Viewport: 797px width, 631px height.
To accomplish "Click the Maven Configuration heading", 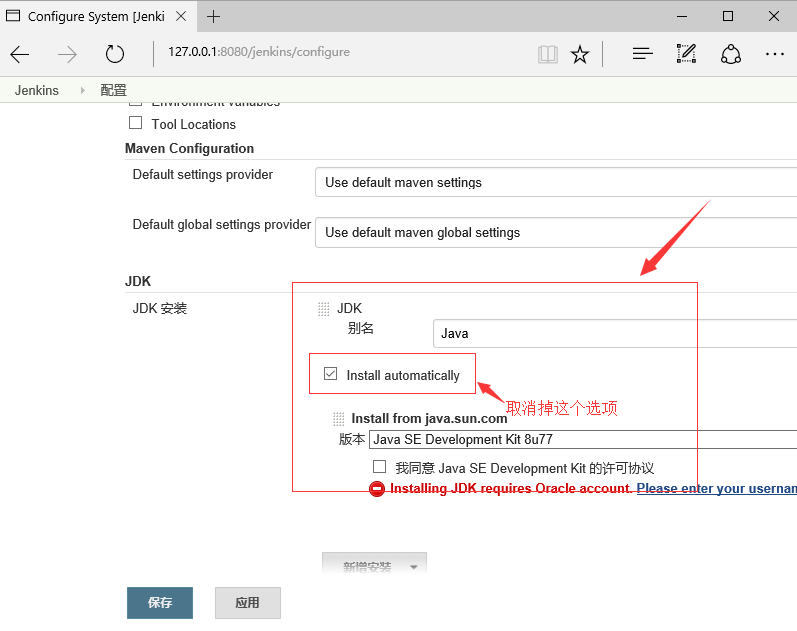I will tap(190, 148).
